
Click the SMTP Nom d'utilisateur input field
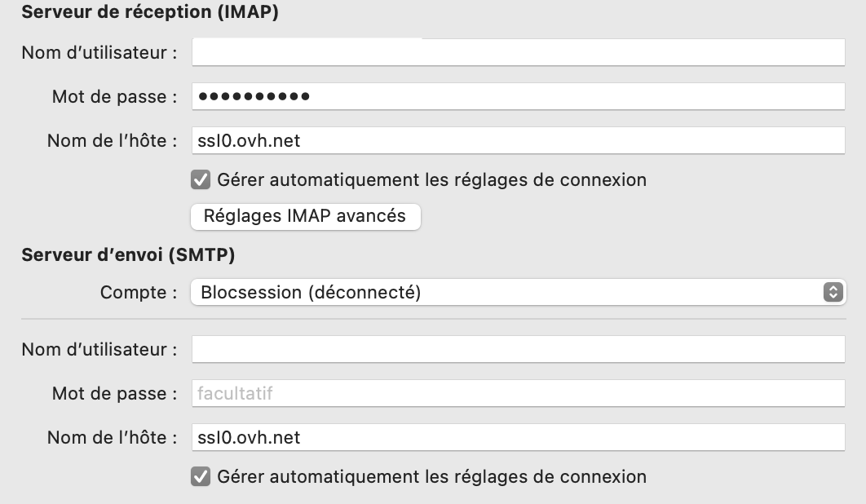click(518, 350)
